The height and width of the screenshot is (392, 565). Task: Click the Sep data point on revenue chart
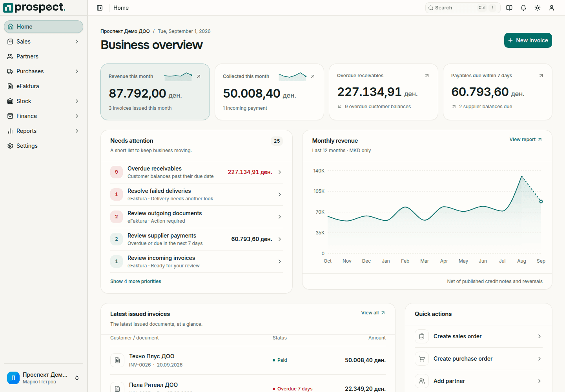click(x=541, y=201)
